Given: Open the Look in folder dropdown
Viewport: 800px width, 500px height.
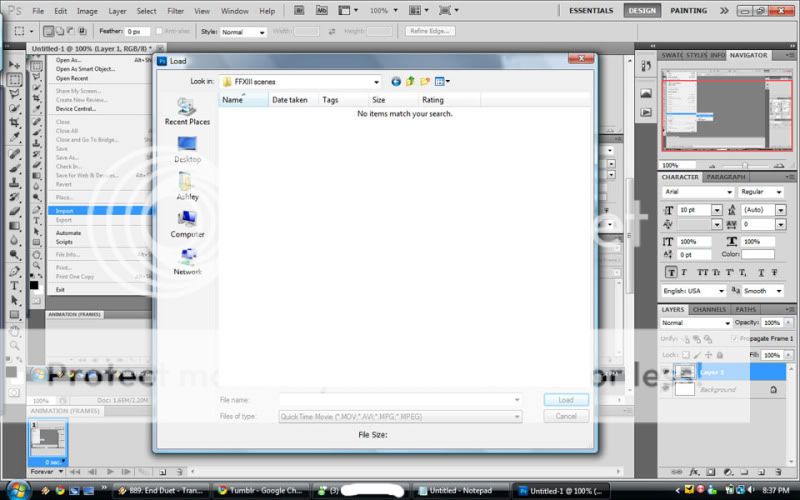Looking at the screenshot, I should pyautogui.click(x=376, y=81).
